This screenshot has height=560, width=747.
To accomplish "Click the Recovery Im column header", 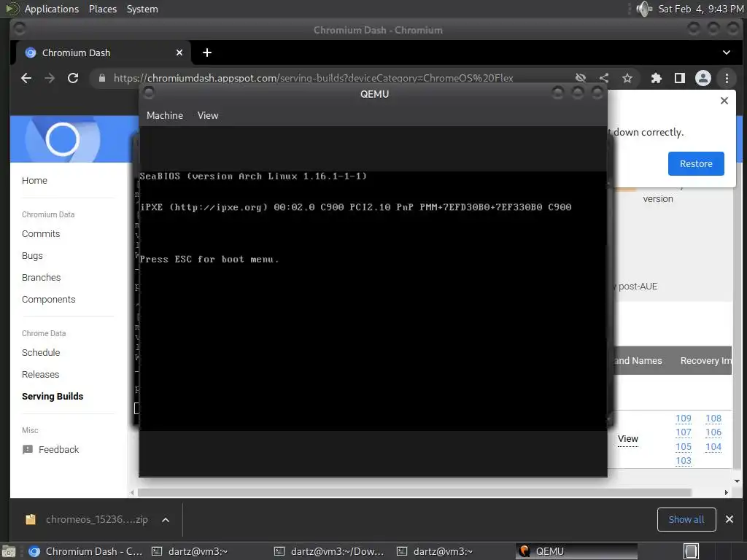I will coord(706,361).
